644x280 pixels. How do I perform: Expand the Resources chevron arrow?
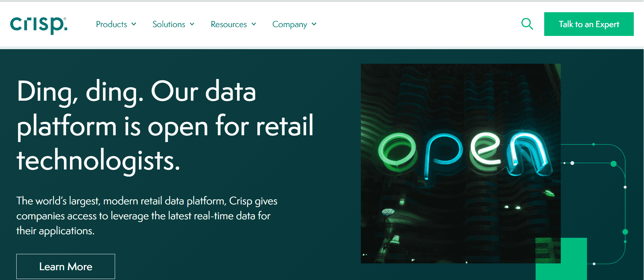[254, 24]
